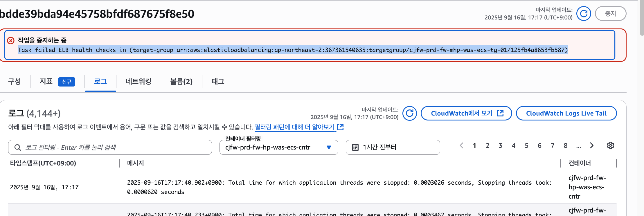The image size is (644, 216).
Task: Open 필터링 패턴에 대해 더 알아보기 link
Action: 294,127
